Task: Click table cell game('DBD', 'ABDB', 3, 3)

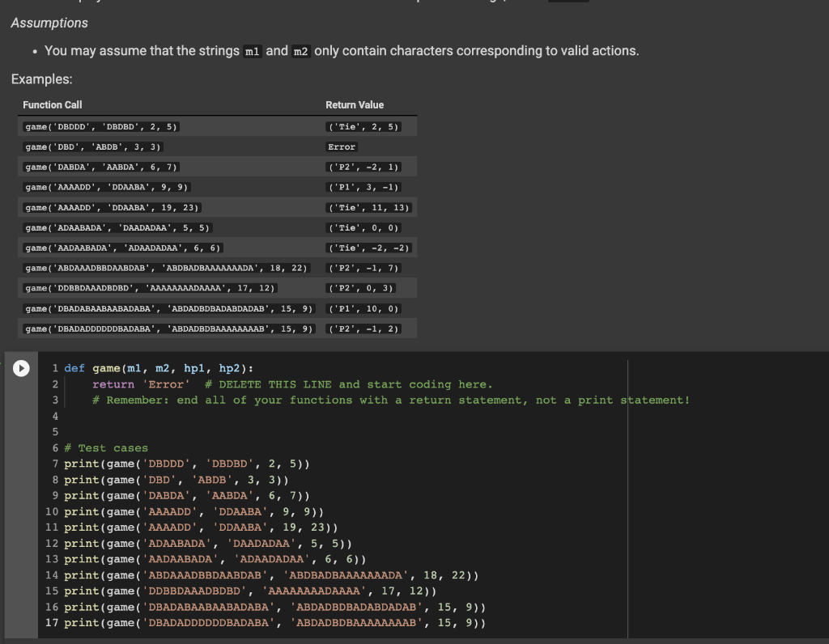Action: [92, 147]
